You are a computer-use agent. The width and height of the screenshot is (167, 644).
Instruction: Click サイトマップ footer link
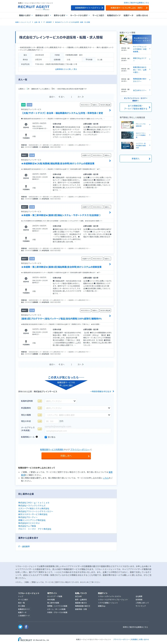click(141, 606)
